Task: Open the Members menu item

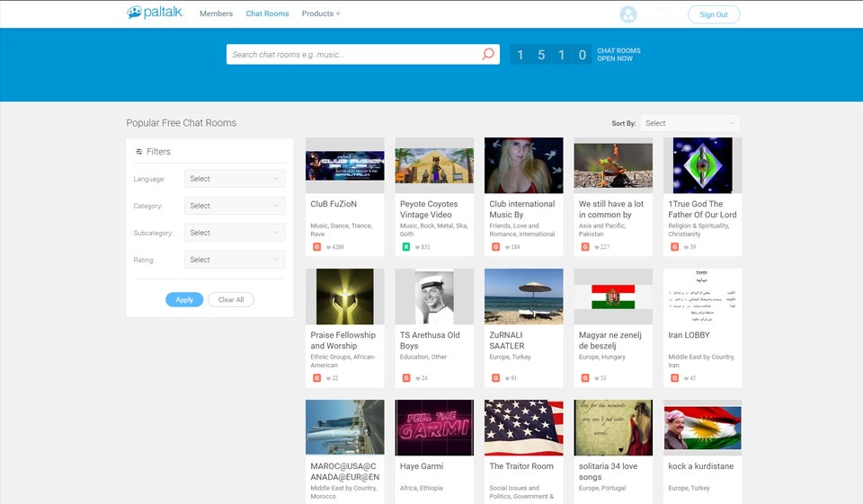Action: click(x=216, y=14)
